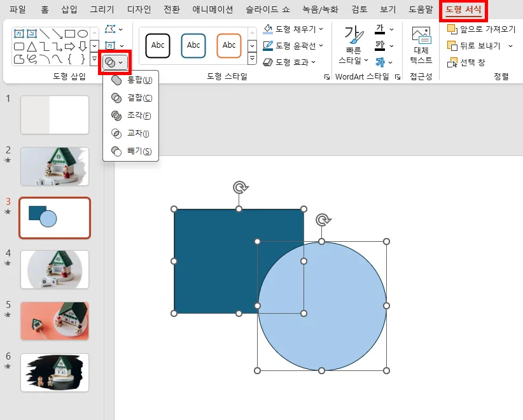Choose 통합(U) union merge option

pos(131,80)
